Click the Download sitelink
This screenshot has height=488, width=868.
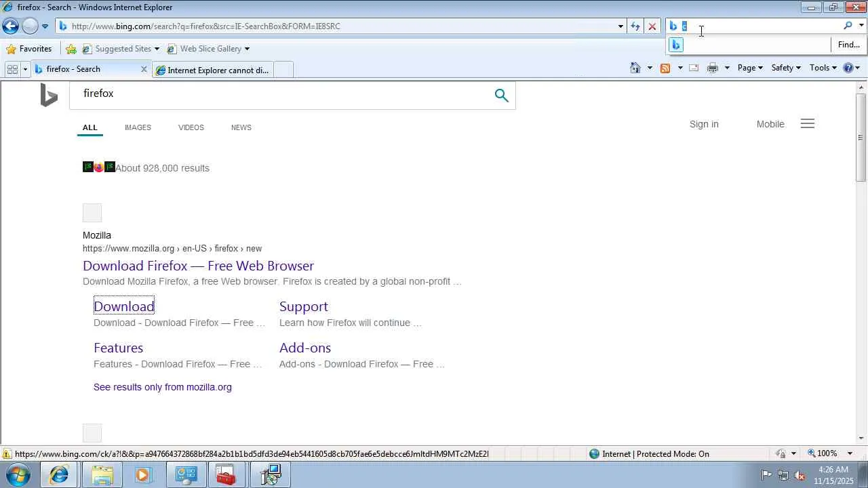point(124,306)
